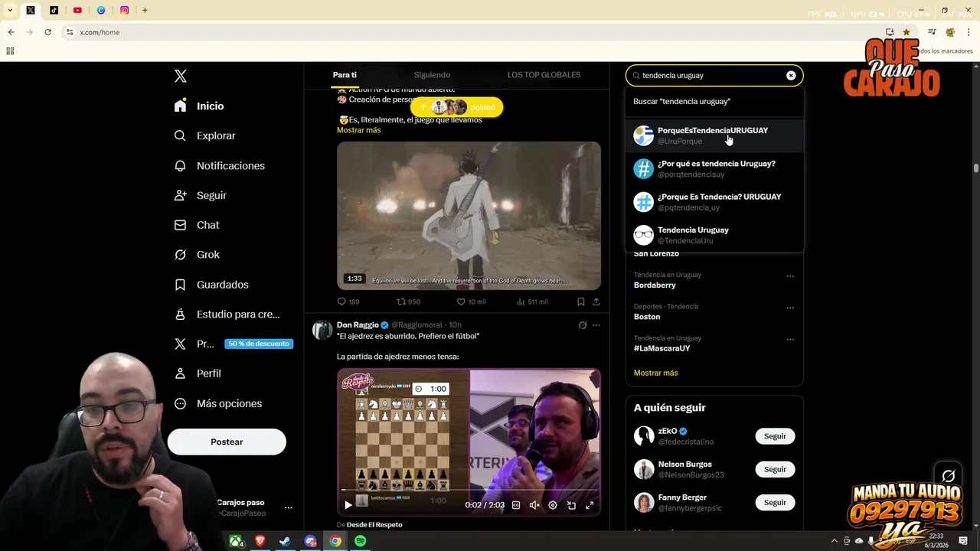Open Spotify from the taskbar
Screen dimensions: 980x551
click(360, 541)
